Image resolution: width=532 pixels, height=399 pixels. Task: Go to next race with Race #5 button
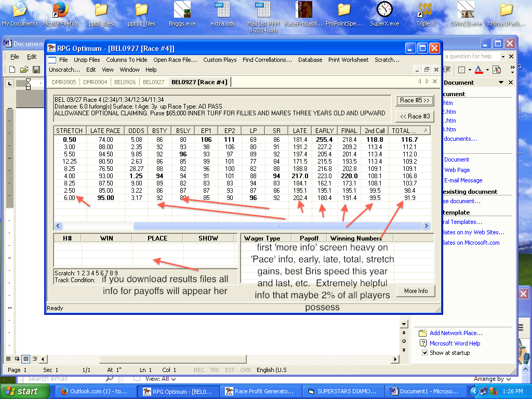tap(415, 100)
